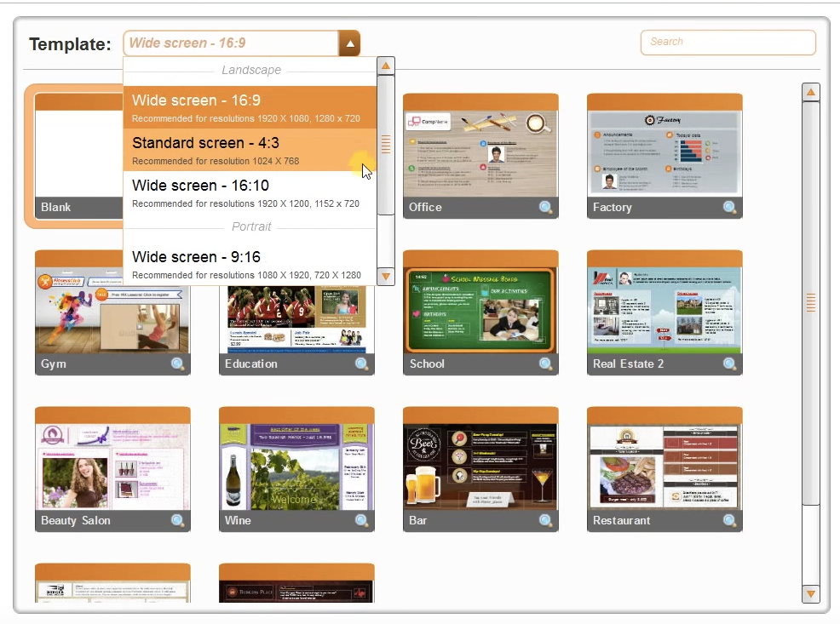The image size is (840, 624).
Task: Click the Office template name label
Action: pyautogui.click(x=425, y=207)
